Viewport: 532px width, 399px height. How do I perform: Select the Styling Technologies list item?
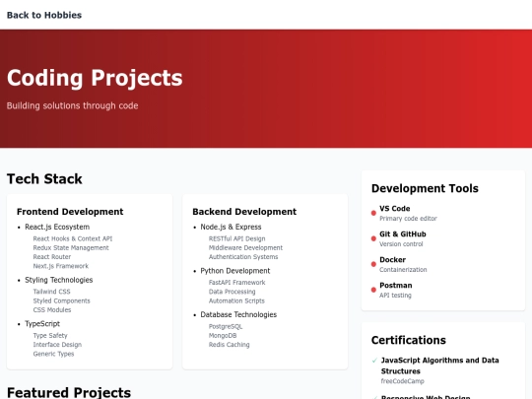click(x=59, y=280)
